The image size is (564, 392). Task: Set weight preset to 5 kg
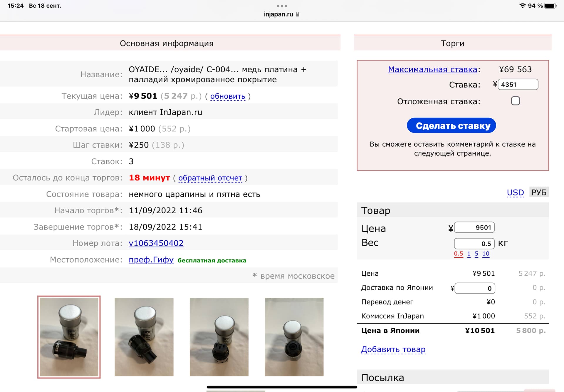476,254
